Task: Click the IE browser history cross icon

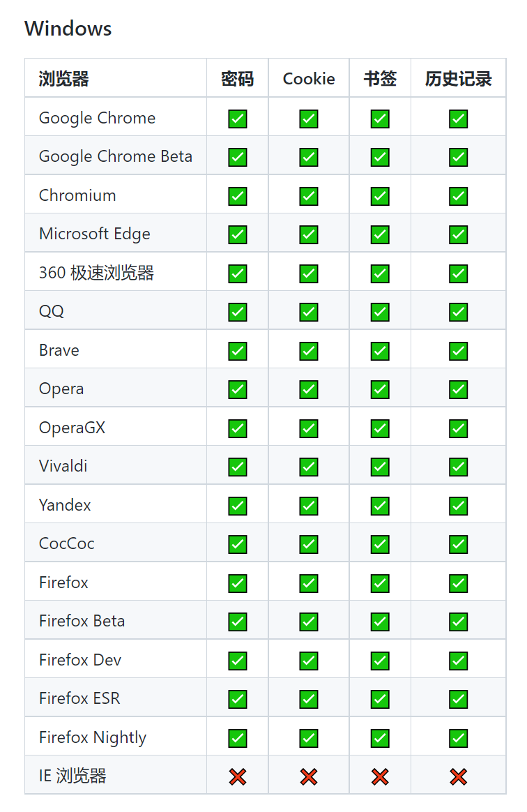Action: 458,776
